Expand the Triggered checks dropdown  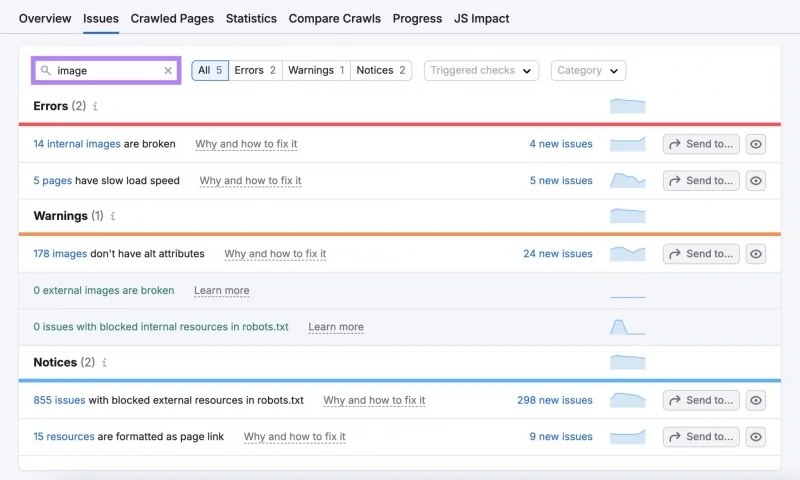coord(481,70)
